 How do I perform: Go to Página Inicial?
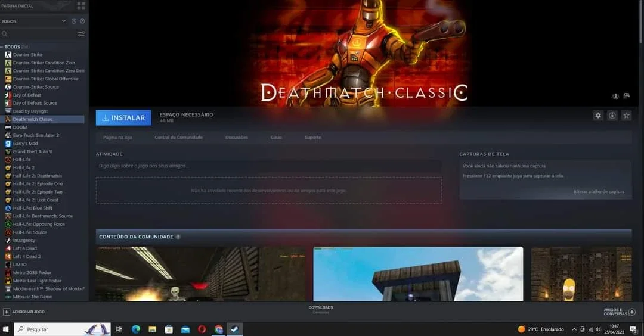[x=17, y=6]
